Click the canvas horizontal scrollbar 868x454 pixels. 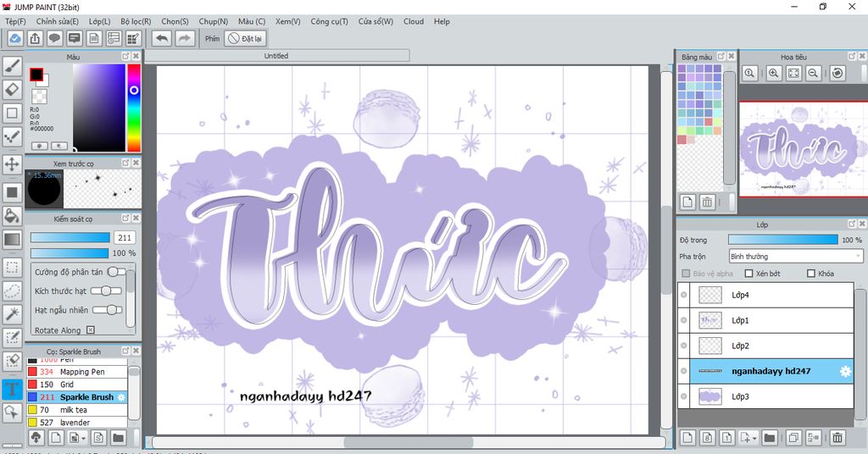pyautogui.click(x=409, y=442)
